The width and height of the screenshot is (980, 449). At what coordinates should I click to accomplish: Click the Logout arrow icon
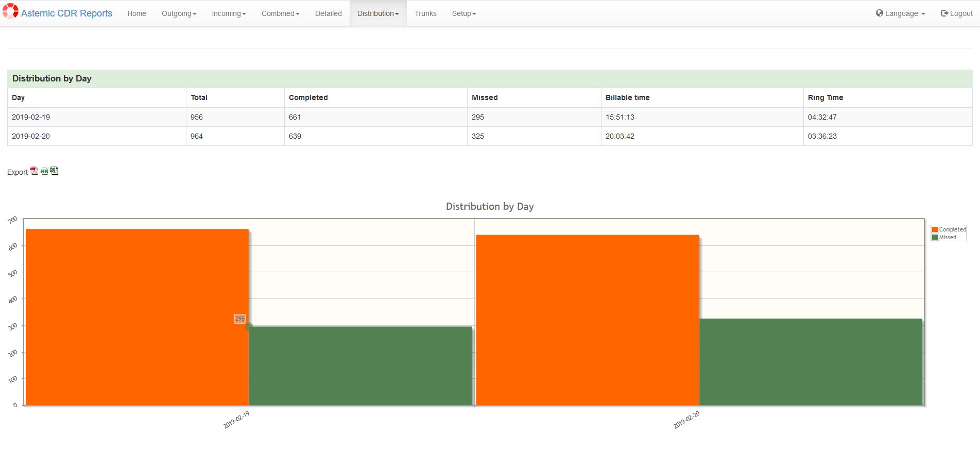(x=944, y=13)
